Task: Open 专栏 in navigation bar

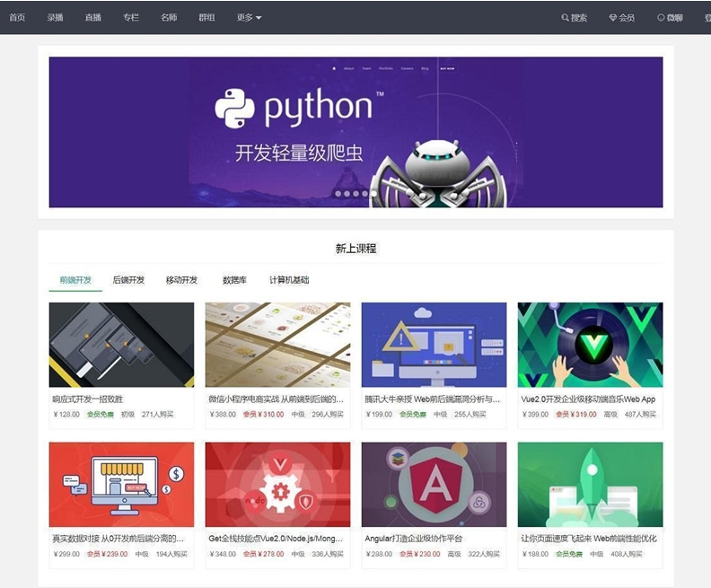Action: click(x=131, y=18)
